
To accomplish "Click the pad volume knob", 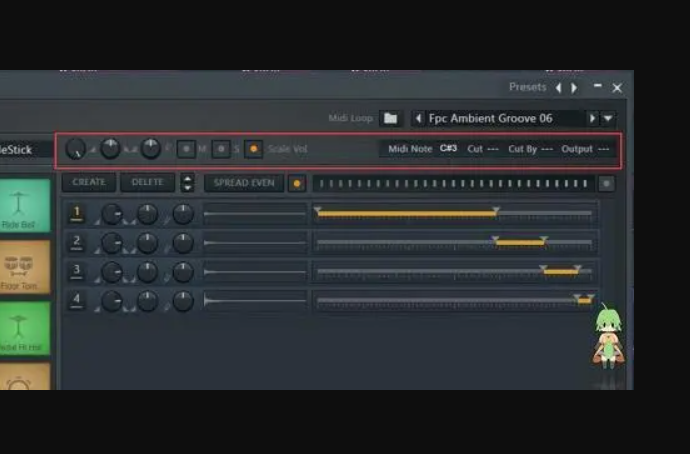I will point(76,149).
